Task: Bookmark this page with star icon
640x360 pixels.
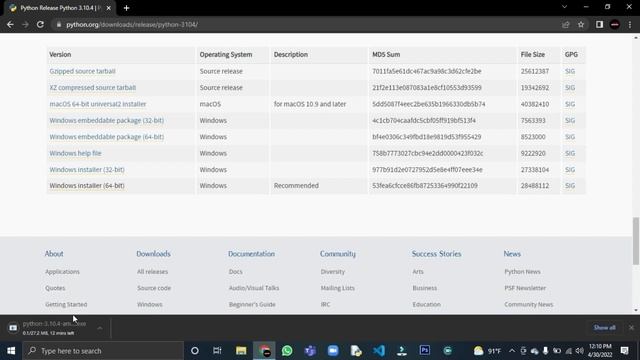Action: pyautogui.click(x=581, y=24)
